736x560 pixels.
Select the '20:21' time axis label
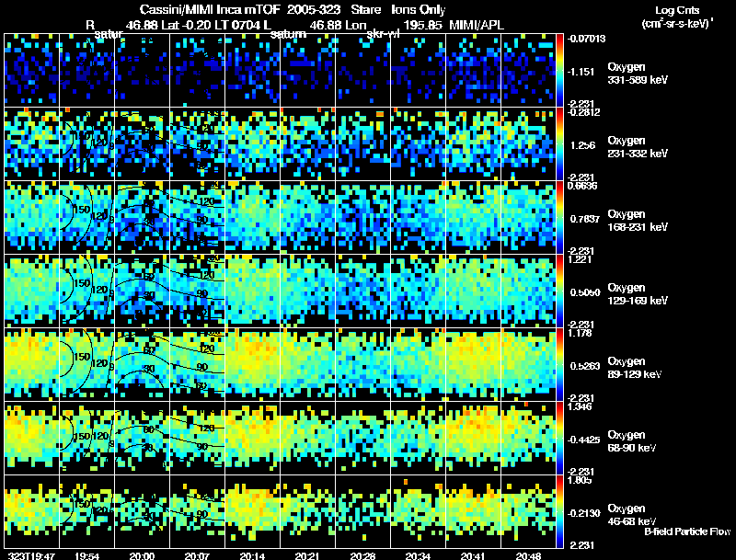coord(307,555)
